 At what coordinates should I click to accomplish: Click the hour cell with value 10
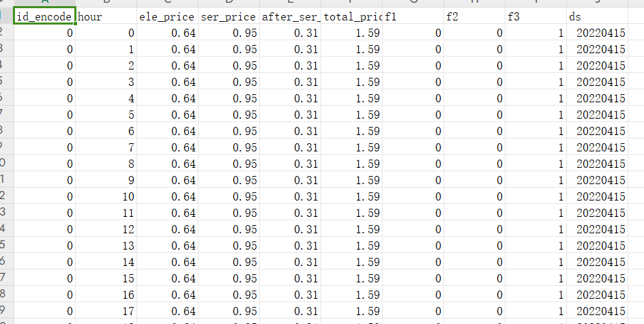[x=106, y=196]
